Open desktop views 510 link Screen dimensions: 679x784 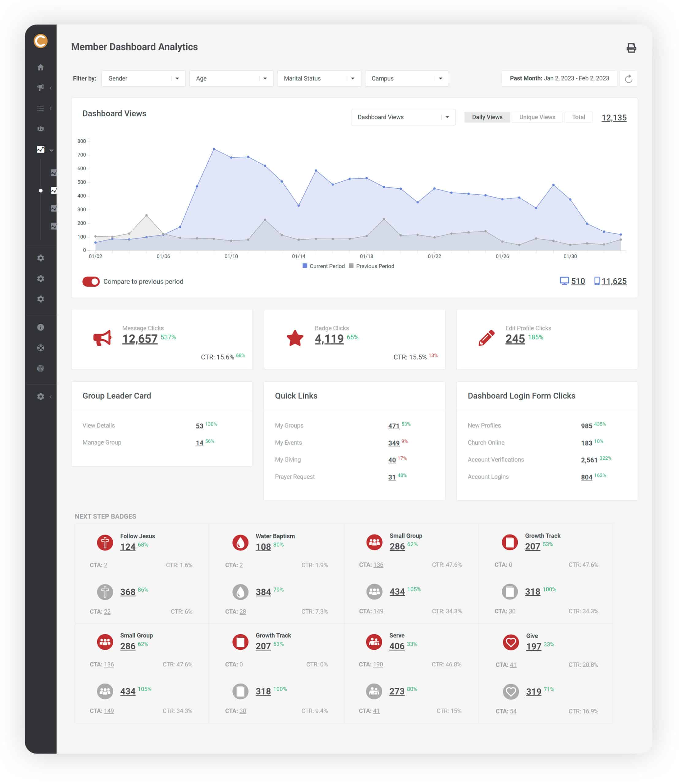click(x=578, y=281)
